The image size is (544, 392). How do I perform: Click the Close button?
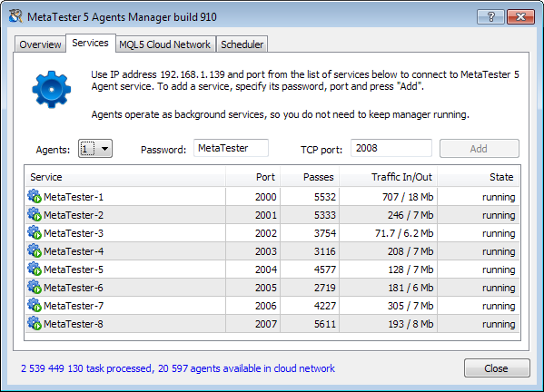click(497, 368)
